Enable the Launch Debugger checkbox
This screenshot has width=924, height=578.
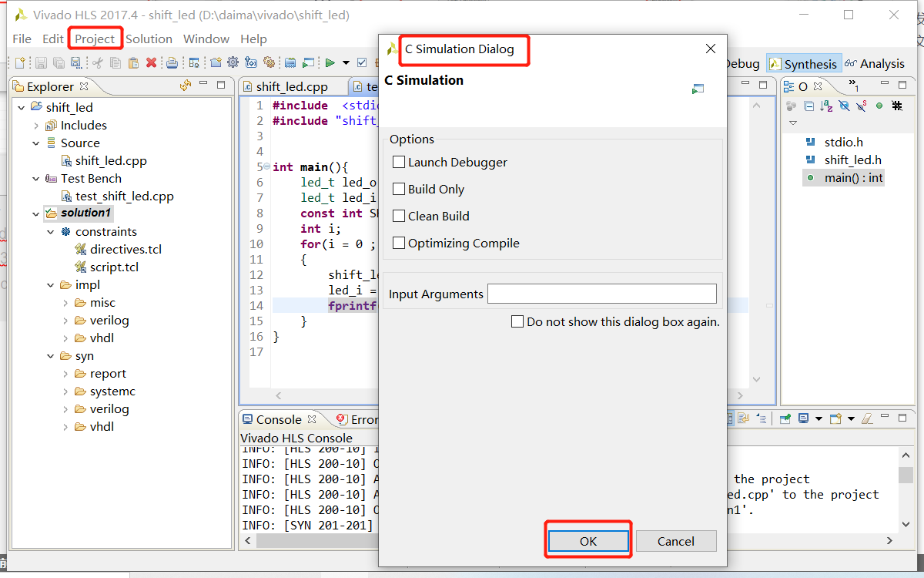point(399,162)
